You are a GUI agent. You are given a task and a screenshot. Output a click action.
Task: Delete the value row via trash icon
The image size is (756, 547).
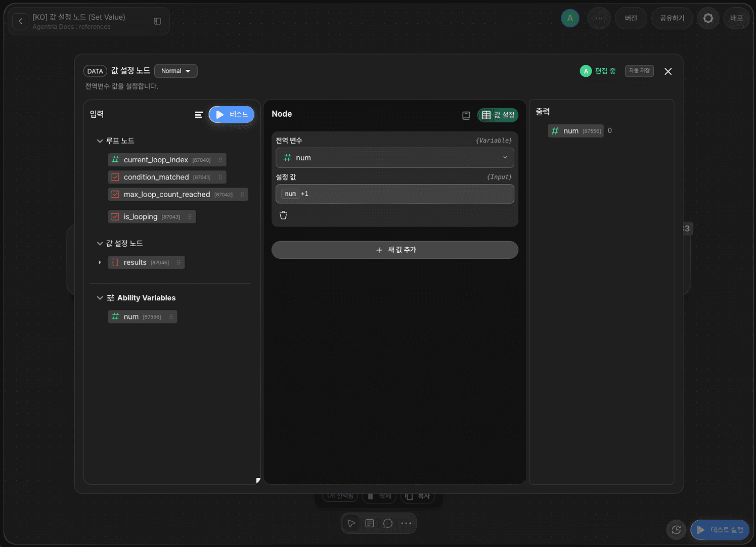(x=283, y=215)
